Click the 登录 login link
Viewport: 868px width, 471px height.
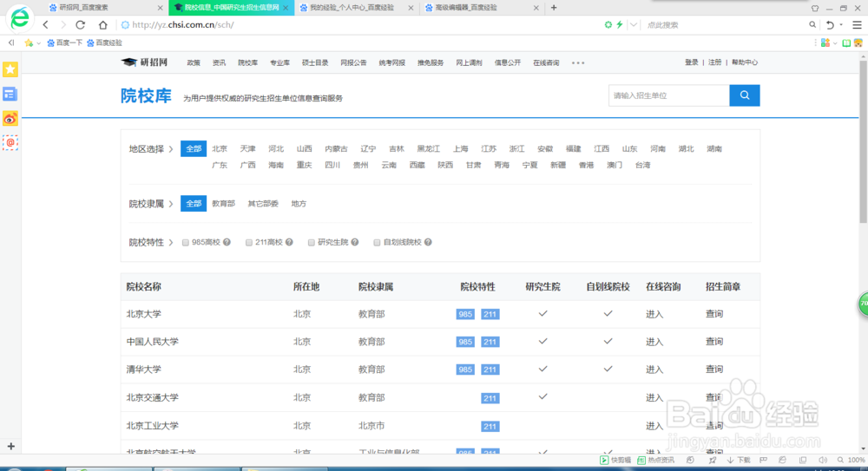(x=692, y=62)
